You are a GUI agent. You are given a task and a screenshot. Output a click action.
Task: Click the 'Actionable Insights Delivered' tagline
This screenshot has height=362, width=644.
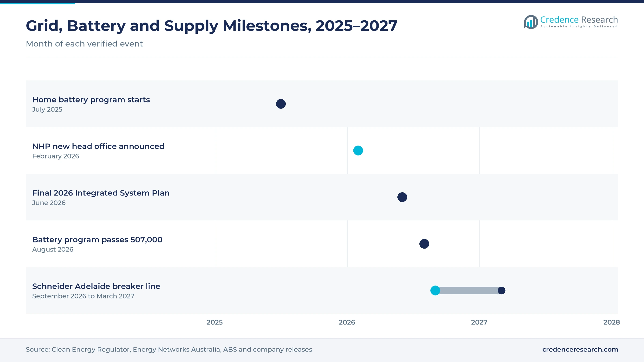point(579,27)
